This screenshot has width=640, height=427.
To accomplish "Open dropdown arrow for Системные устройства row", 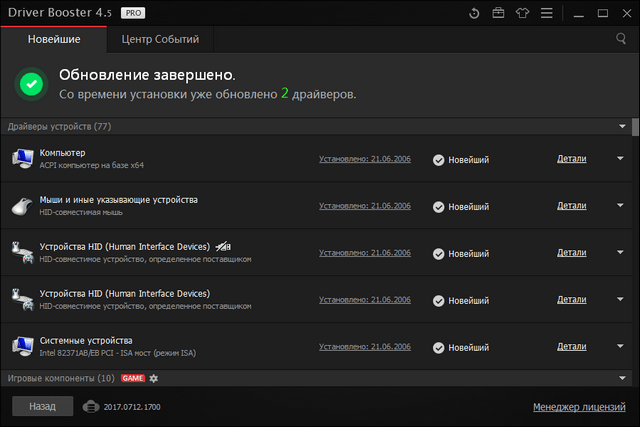I will click(x=621, y=346).
